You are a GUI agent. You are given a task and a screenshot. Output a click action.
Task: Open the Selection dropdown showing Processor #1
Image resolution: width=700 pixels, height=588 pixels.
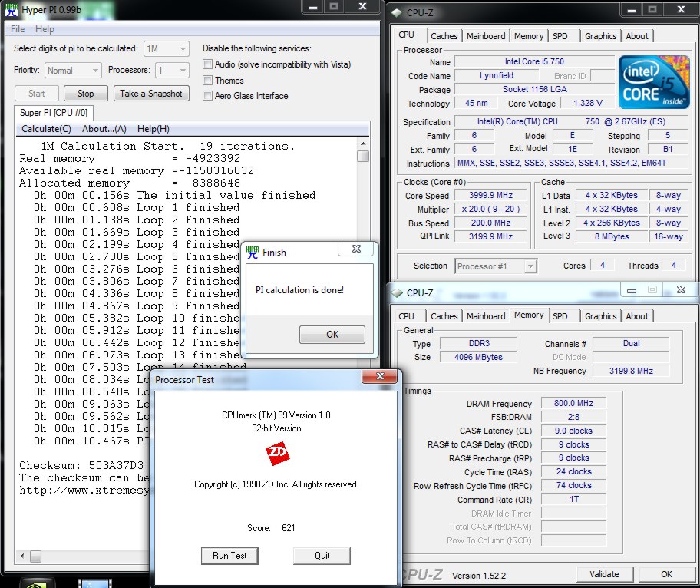pyautogui.click(x=496, y=266)
